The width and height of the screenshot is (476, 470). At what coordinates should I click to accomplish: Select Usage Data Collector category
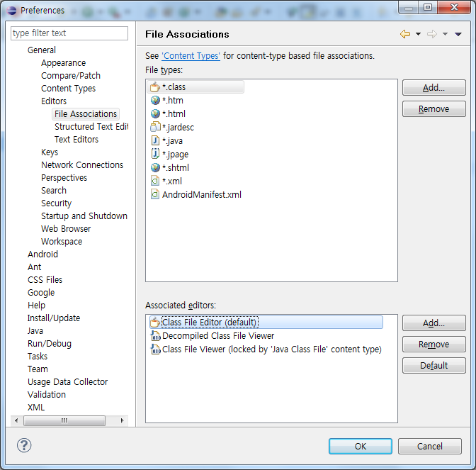[68, 382]
